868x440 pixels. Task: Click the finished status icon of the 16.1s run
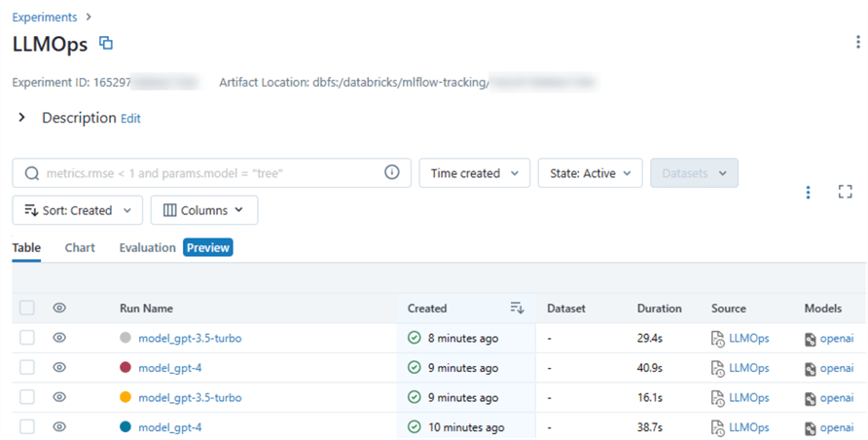pos(415,397)
